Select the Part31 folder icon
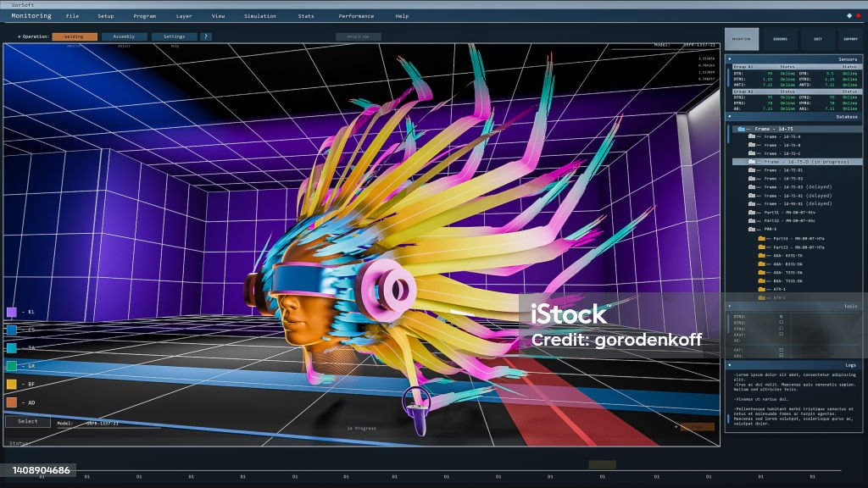 pos(752,212)
